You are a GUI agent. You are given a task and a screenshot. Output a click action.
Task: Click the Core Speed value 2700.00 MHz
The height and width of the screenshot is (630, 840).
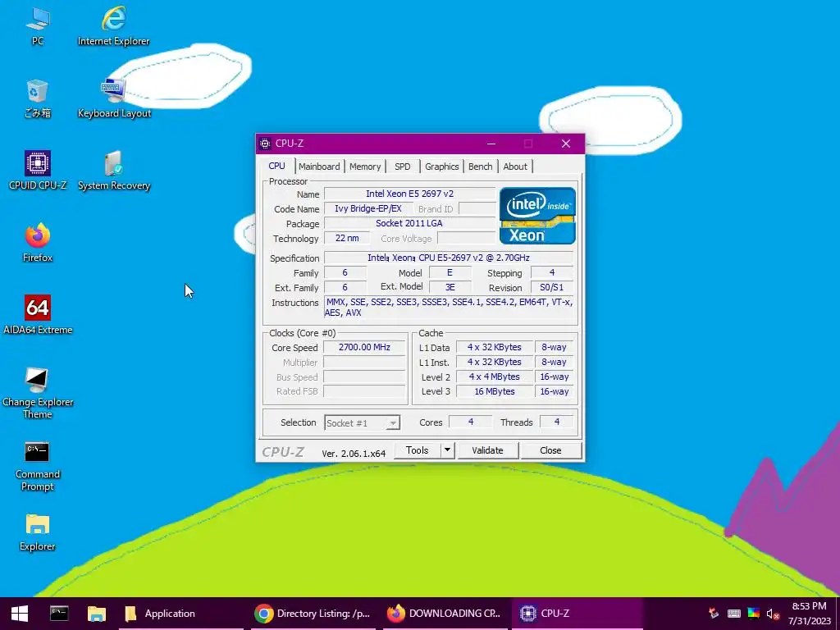tap(364, 347)
